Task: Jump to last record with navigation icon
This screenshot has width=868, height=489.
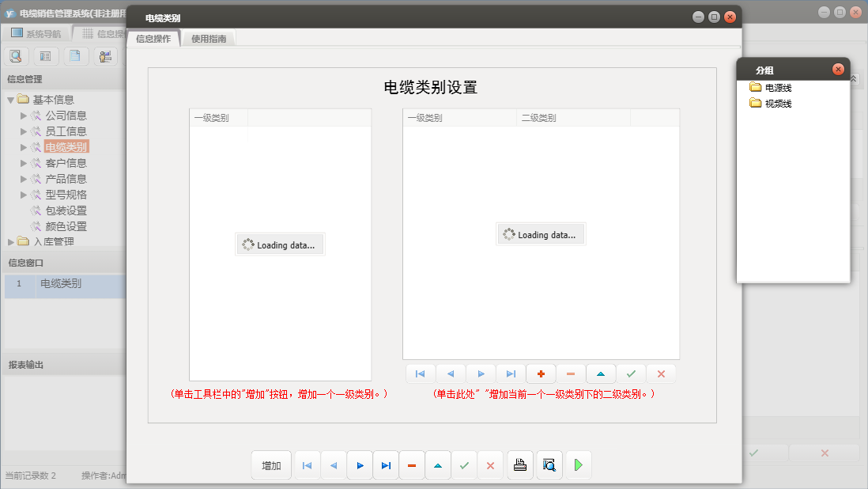Action: coord(386,465)
